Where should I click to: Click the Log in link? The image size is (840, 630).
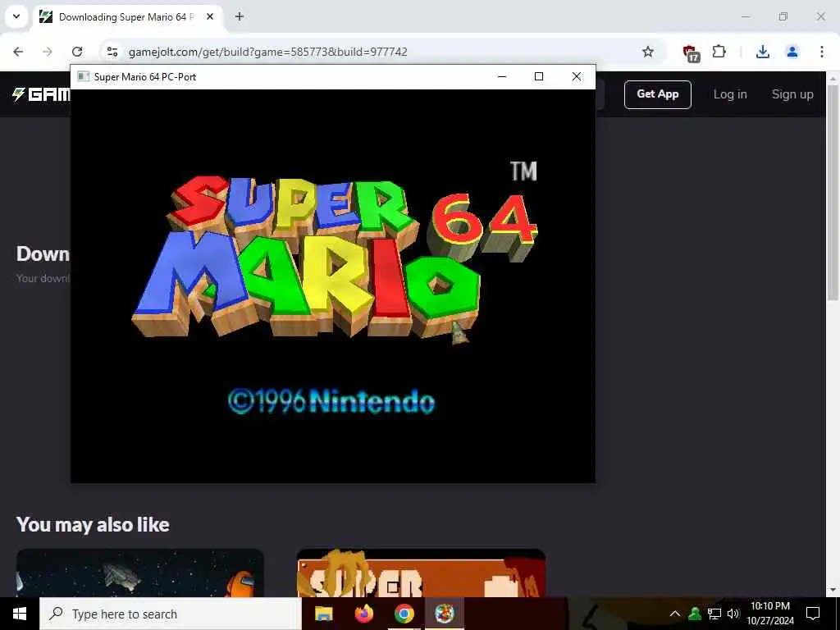coord(729,94)
